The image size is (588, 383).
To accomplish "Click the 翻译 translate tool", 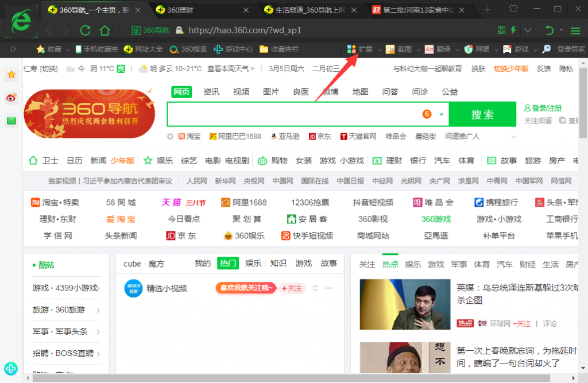I will point(438,49).
